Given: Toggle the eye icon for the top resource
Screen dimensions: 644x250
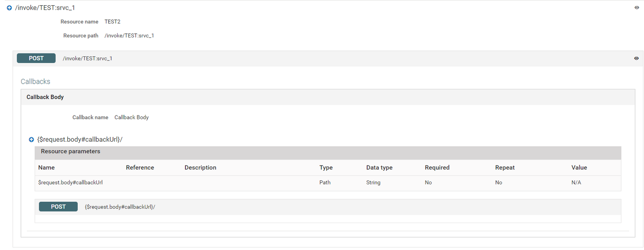Looking at the screenshot, I should 637,8.
